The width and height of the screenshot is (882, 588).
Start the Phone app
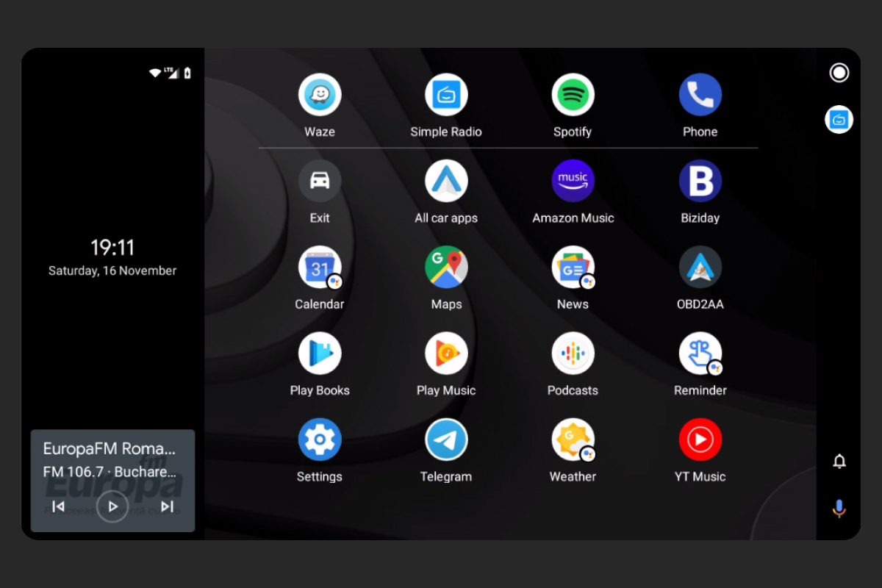pos(700,94)
